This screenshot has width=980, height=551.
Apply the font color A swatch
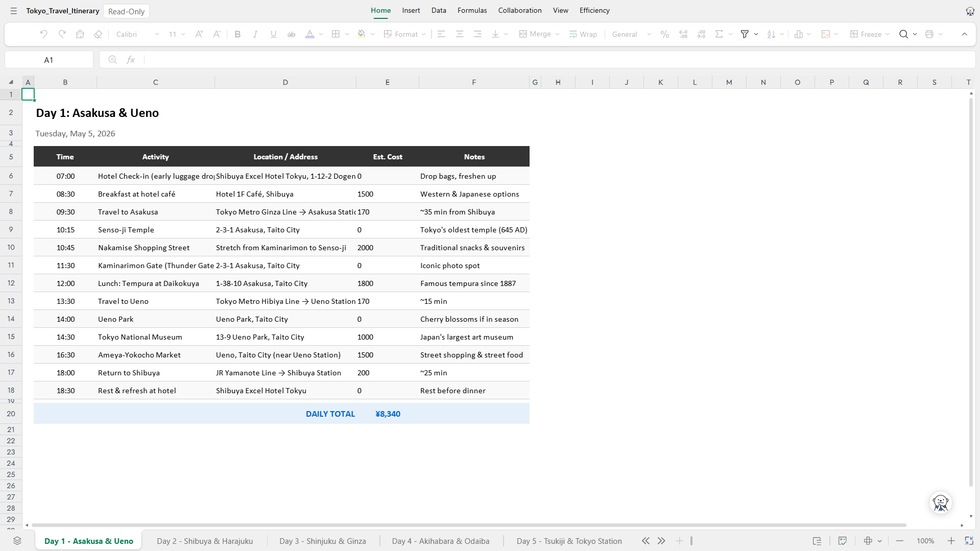tap(309, 34)
